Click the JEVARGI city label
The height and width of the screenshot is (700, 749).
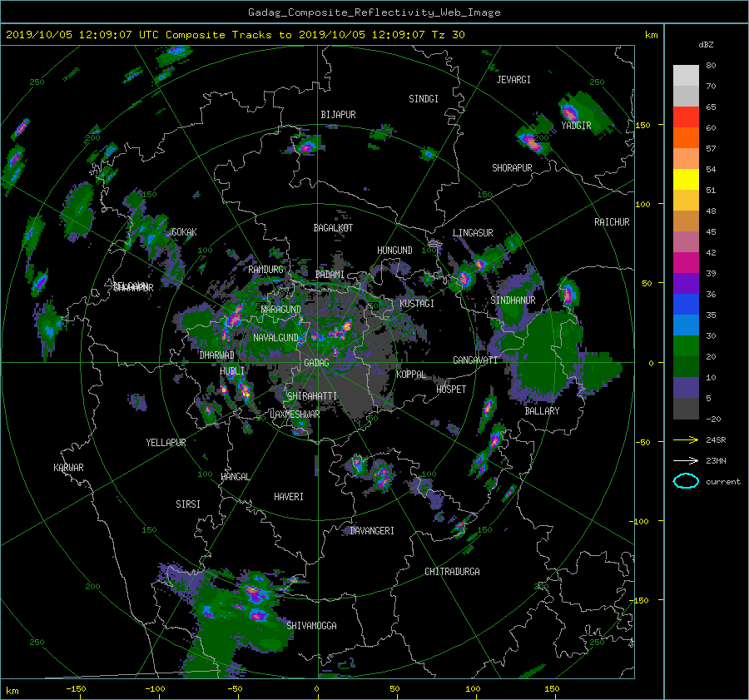pyautogui.click(x=513, y=80)
